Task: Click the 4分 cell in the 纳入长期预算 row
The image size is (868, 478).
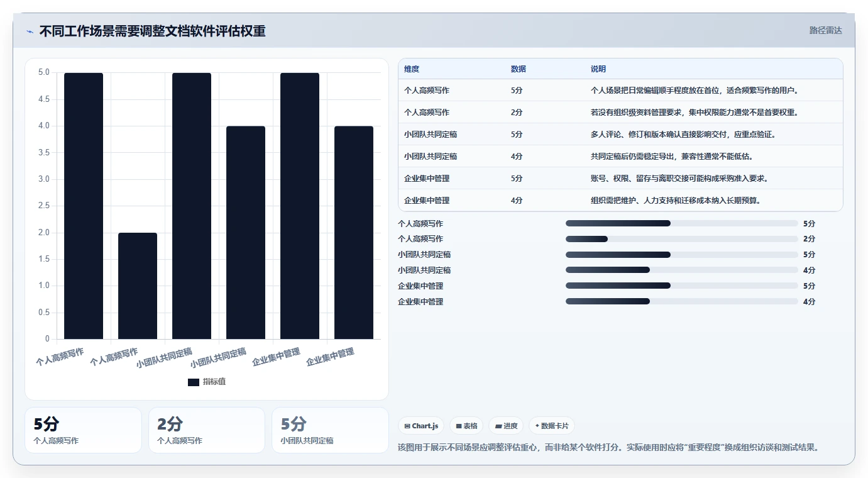Action: pyautogui.click(x=517, y=200)
